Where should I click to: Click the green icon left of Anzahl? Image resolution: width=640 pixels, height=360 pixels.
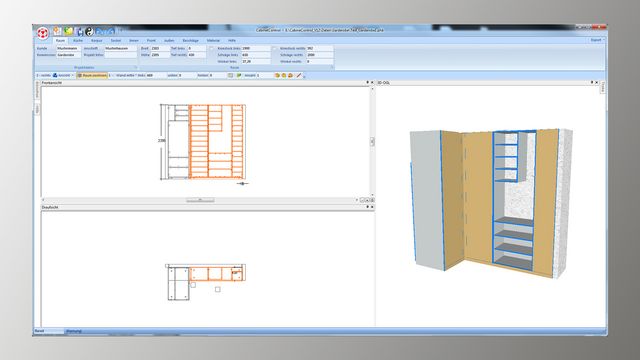239,75
